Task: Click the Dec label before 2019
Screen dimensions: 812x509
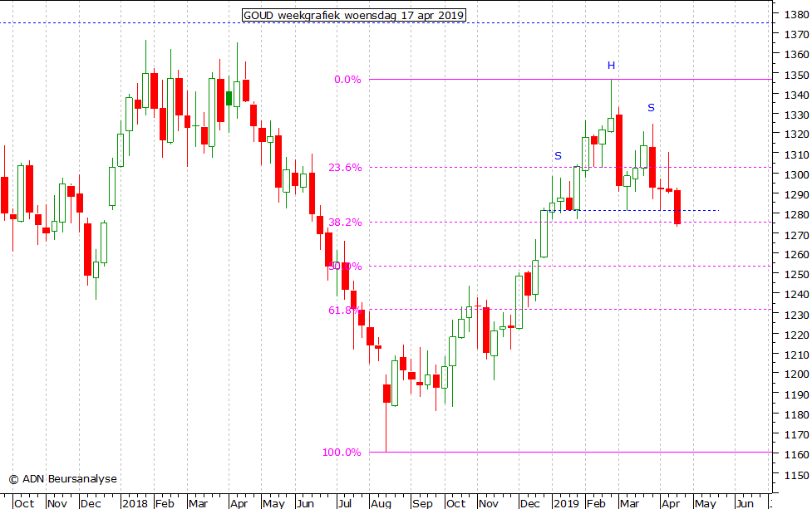Action: coord(529,503)
